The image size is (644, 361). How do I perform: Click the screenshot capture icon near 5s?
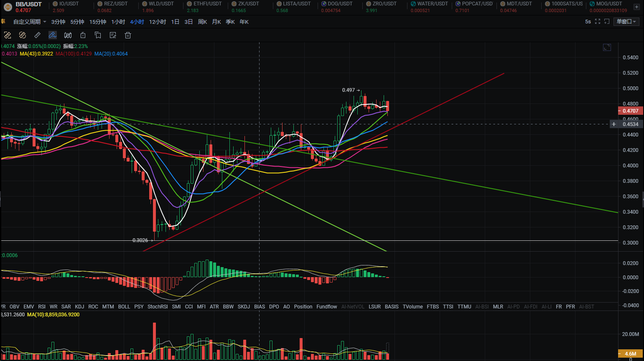pos(607,22)
